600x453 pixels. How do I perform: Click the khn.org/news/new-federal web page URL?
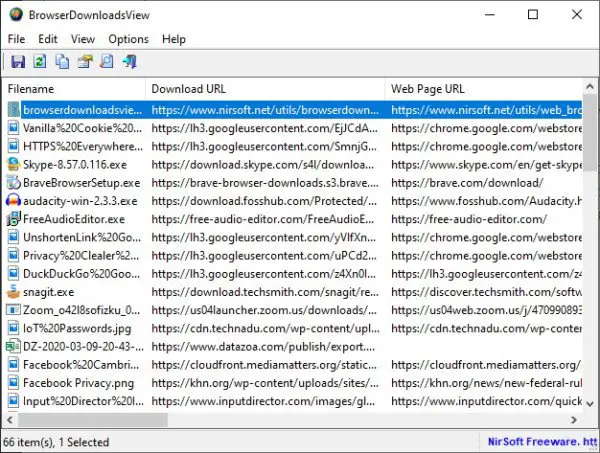(486, 383)
